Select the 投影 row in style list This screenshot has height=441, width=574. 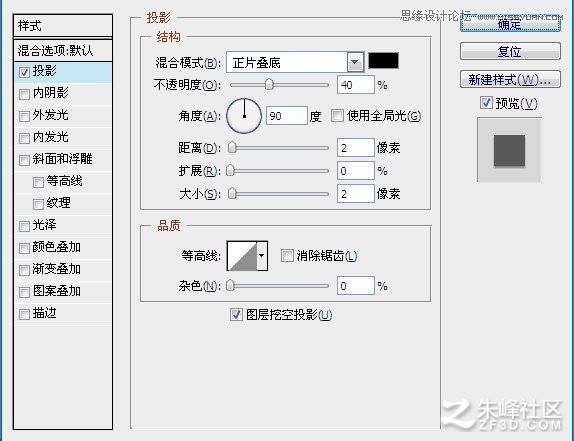(x=63, y=72)
